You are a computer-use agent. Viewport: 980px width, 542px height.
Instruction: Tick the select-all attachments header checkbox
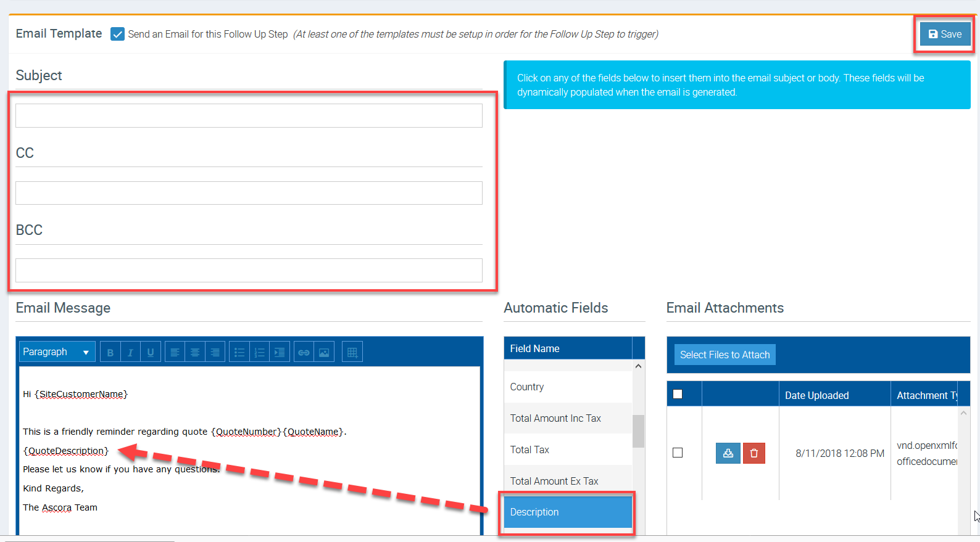678,394
